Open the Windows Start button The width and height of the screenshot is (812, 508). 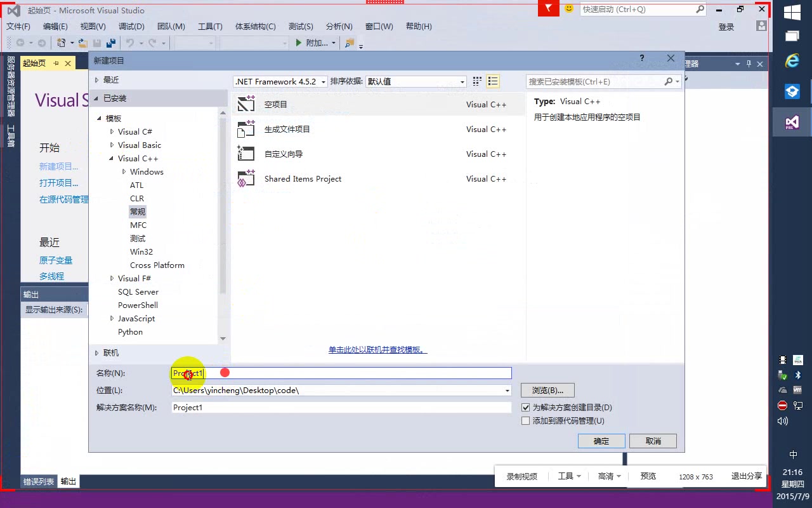click(792, 13)
